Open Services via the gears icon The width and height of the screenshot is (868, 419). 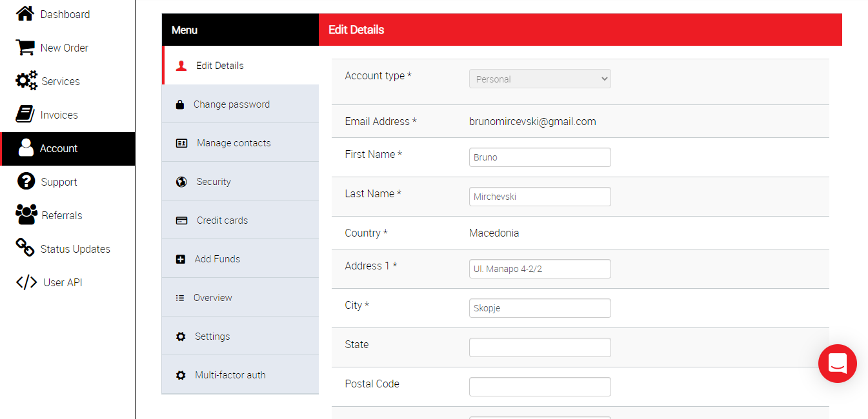point(26,81)
